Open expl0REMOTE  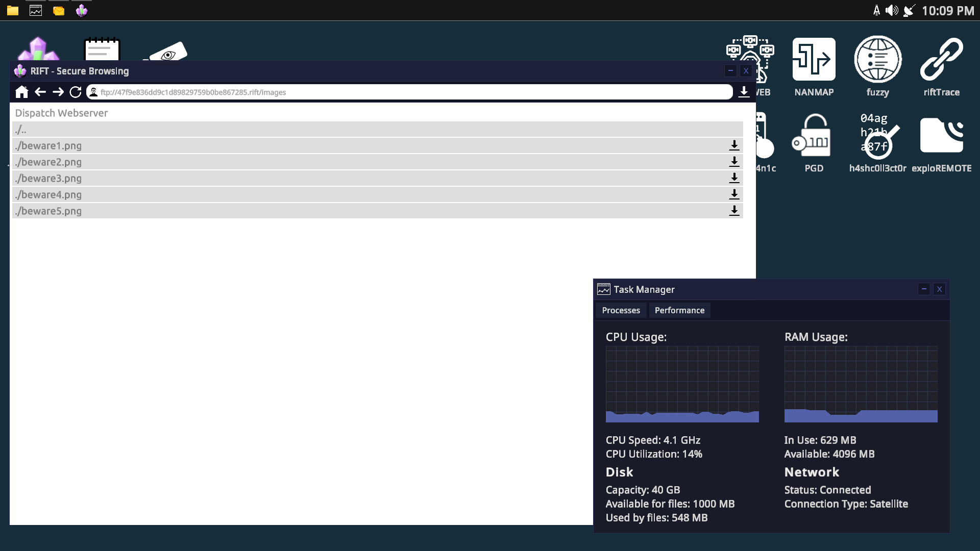tap(942, 135)
